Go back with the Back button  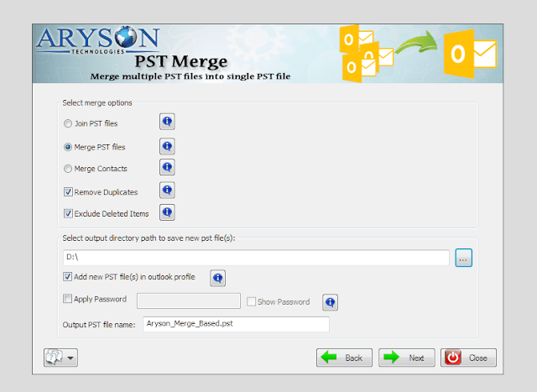[x=344, y=358]
